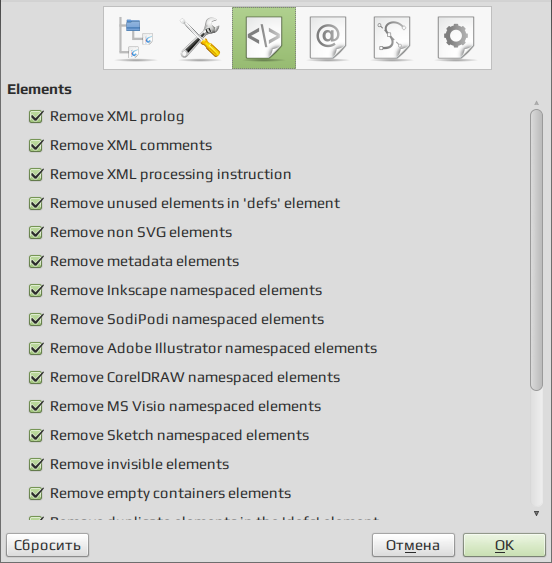Toggle Remove metadata elements checkbox
The height and width of the screenshot is (563, 552).
[x=36, y=262]
